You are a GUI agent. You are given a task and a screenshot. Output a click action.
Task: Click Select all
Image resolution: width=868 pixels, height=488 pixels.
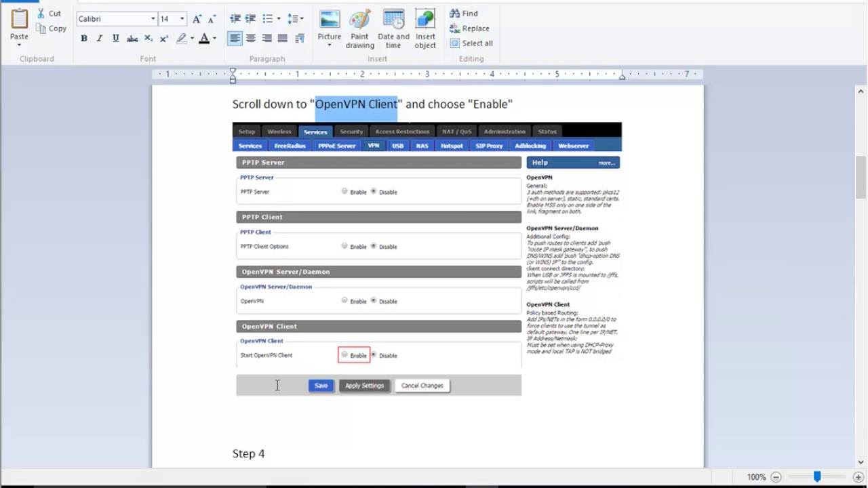[x=471, y=43]
